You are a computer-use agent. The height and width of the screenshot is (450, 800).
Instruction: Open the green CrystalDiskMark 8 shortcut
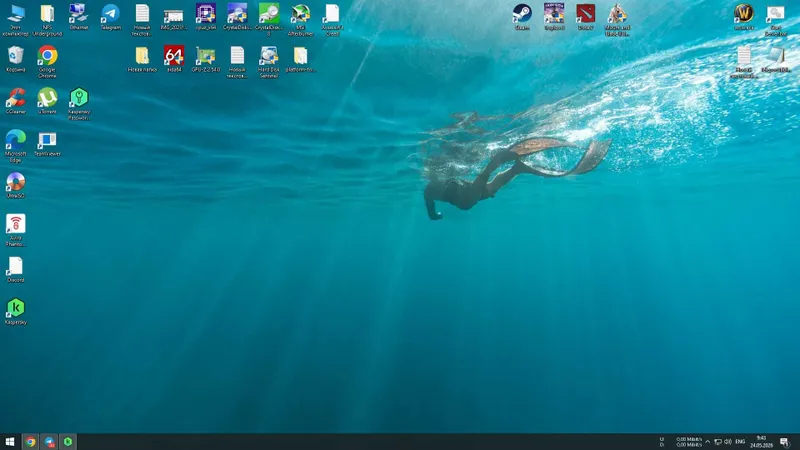coord(269,19)
